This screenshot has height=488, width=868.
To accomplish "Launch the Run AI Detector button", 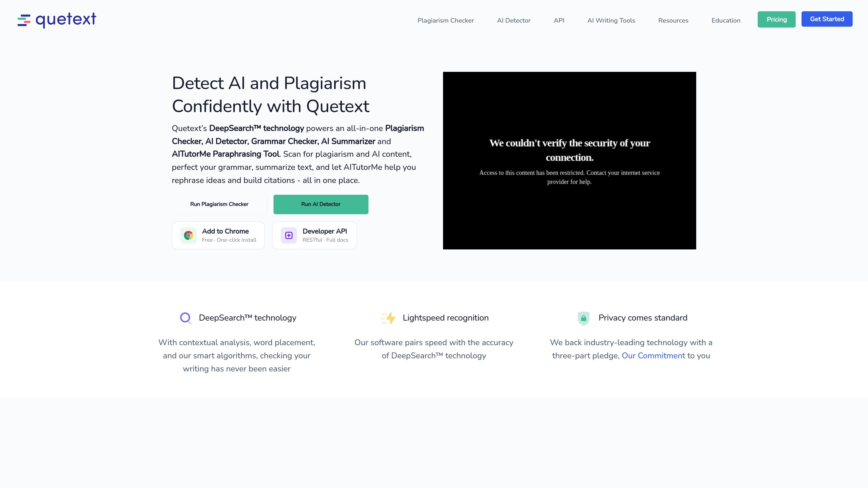I will (321, 204).
